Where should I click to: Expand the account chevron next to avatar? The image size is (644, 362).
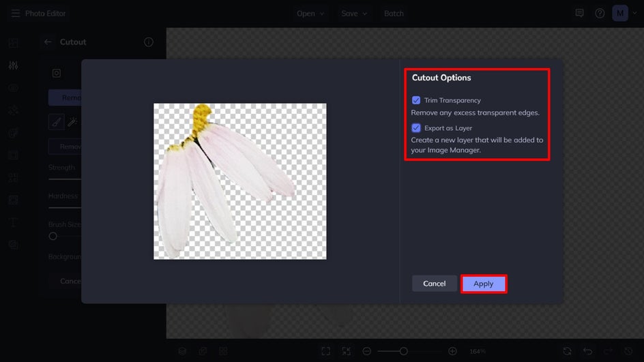(x=635, y=14)
